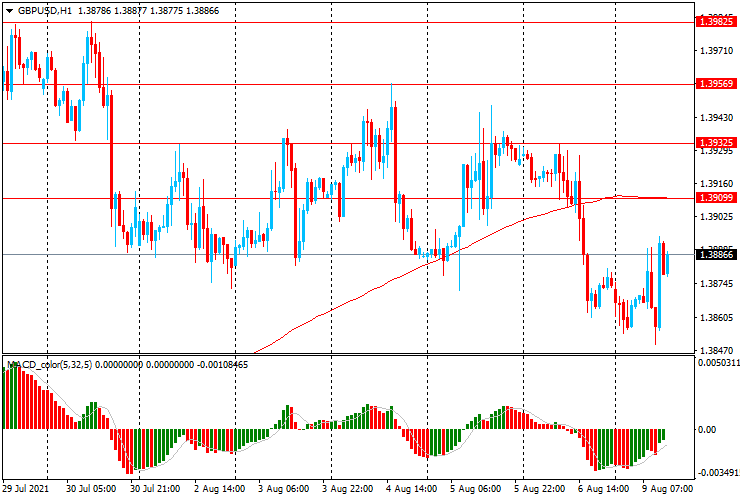Click the 1.38605 value on price axis
Screen dimensions: 740x500
(716, 317)
